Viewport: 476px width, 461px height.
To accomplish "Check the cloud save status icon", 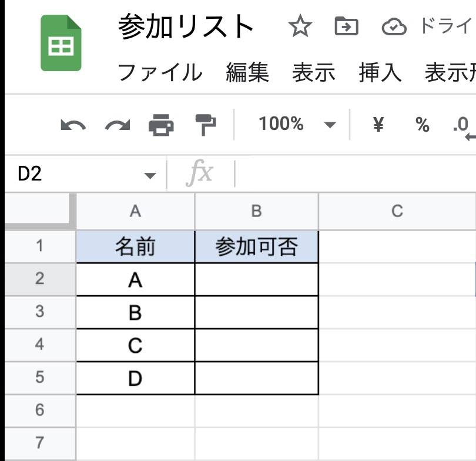I will [394, 26].
